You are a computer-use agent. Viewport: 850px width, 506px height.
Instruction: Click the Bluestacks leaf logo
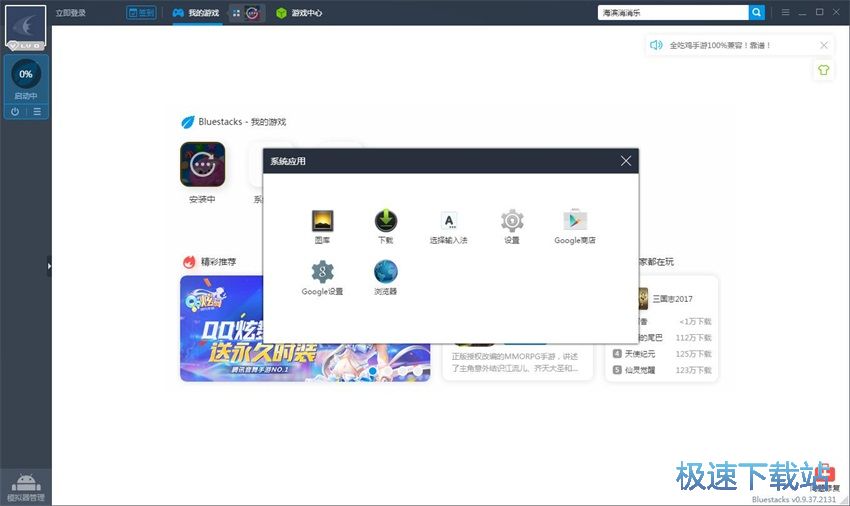(x=188, y=122)
